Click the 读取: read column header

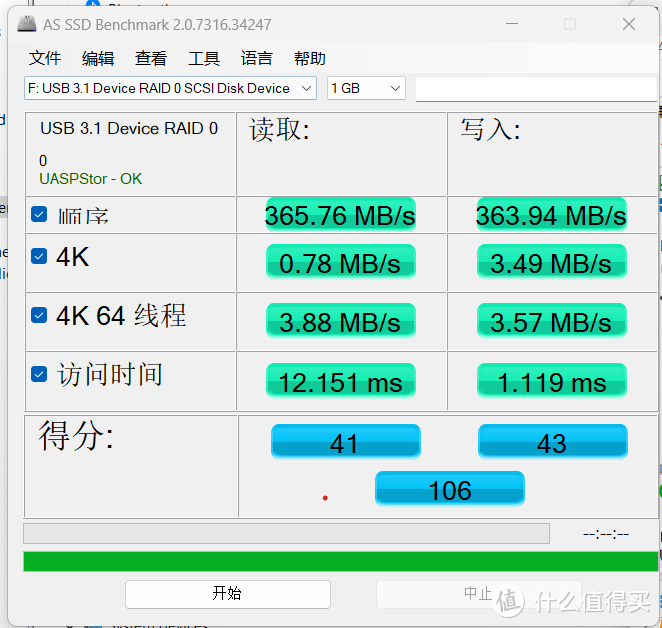[279, 129]
